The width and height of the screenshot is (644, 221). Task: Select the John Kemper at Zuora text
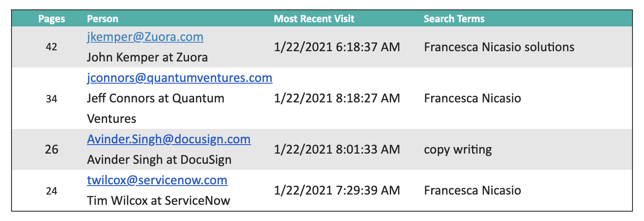click(147, 57)
